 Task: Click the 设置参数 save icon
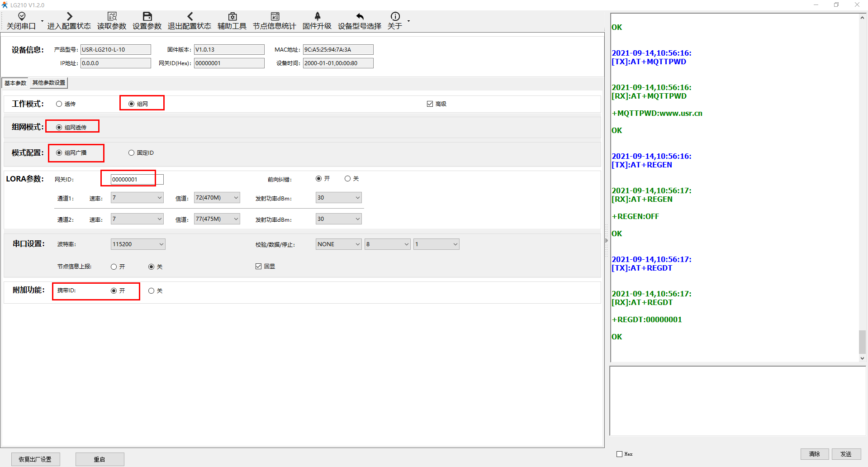tap(147, 17)
